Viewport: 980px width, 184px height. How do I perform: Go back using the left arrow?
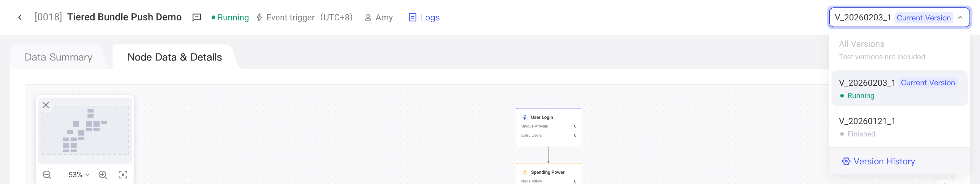[x=20, y=18]
